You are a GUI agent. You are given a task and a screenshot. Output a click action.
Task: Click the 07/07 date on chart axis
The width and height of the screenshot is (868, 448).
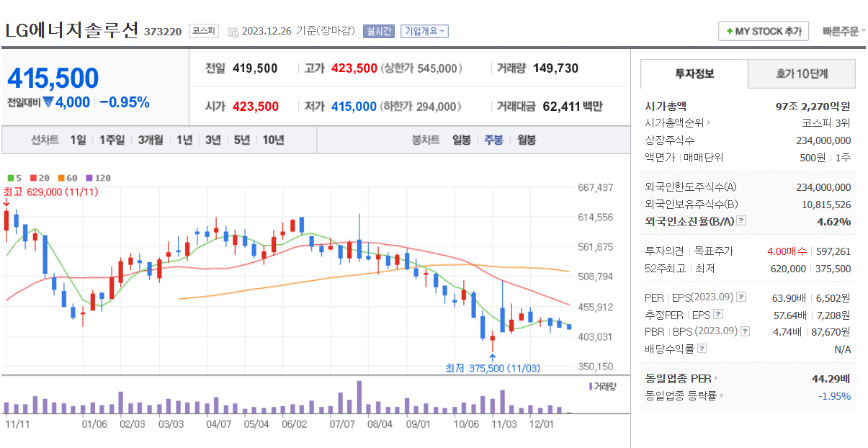(342, 424)
